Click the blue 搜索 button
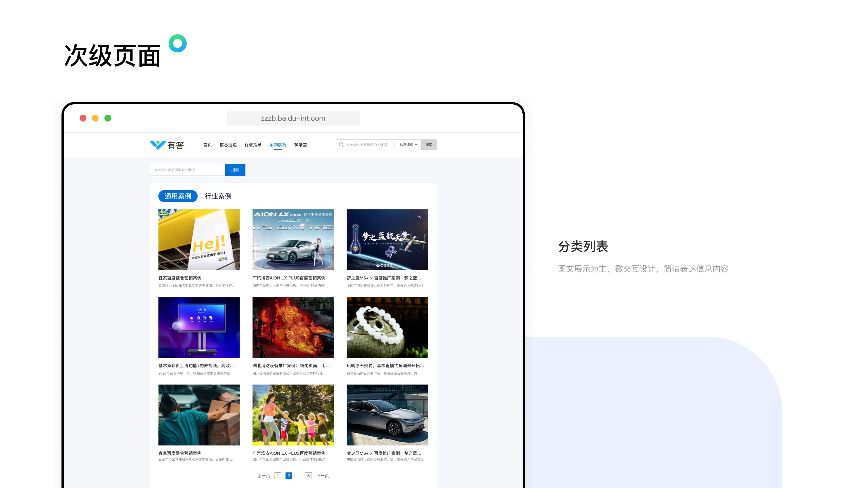 pyautogui.click(x=235, y=170)
